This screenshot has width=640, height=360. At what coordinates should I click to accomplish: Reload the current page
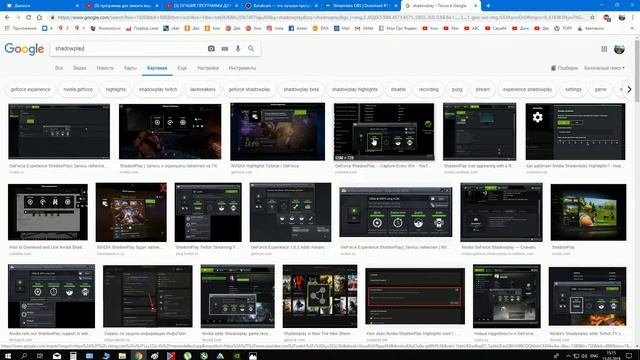pyautogui.click(x=29, y=18)
